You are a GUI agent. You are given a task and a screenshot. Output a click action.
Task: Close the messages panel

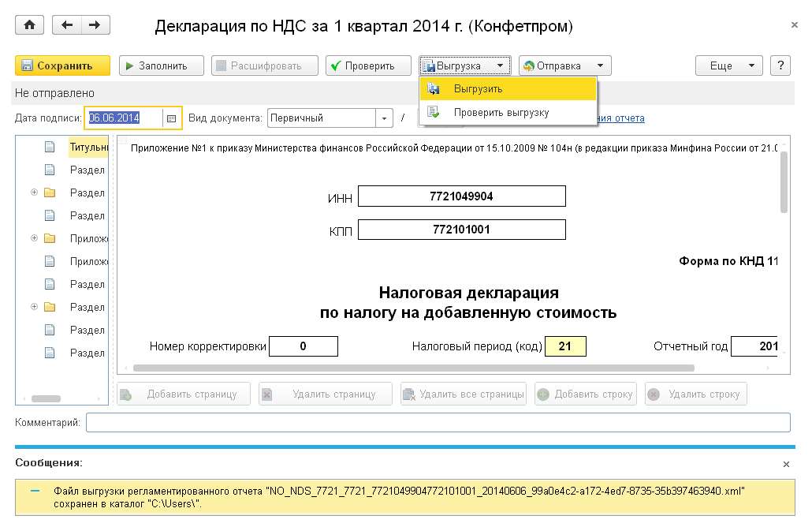[x=785, y=465]
